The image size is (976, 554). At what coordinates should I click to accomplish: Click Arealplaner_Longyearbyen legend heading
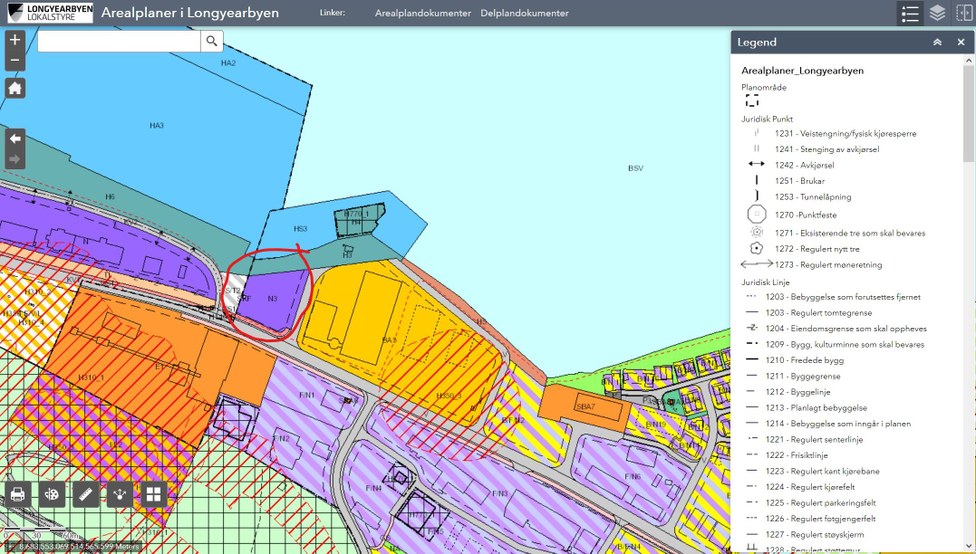[x=802, y=70]
